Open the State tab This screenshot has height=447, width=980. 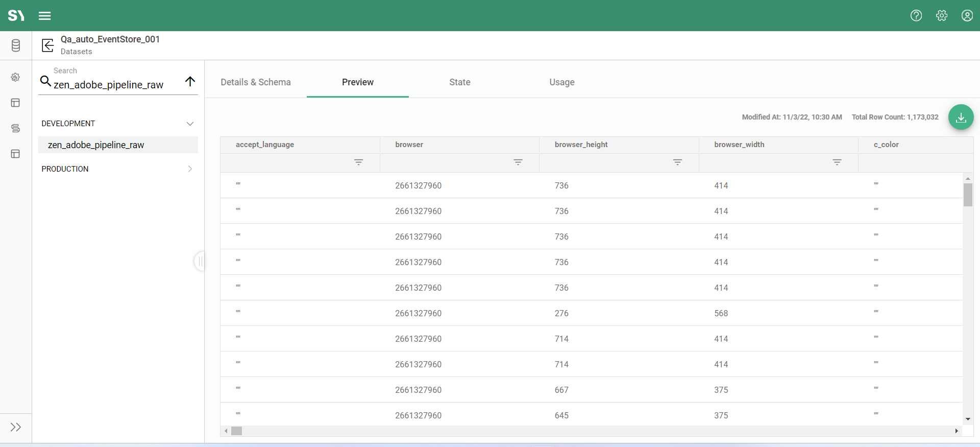pos(459,82)
